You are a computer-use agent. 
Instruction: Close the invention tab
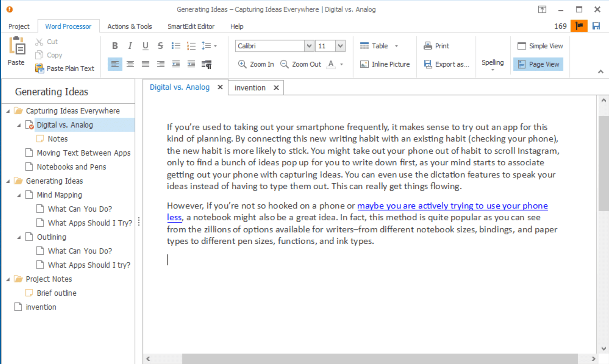276,88
